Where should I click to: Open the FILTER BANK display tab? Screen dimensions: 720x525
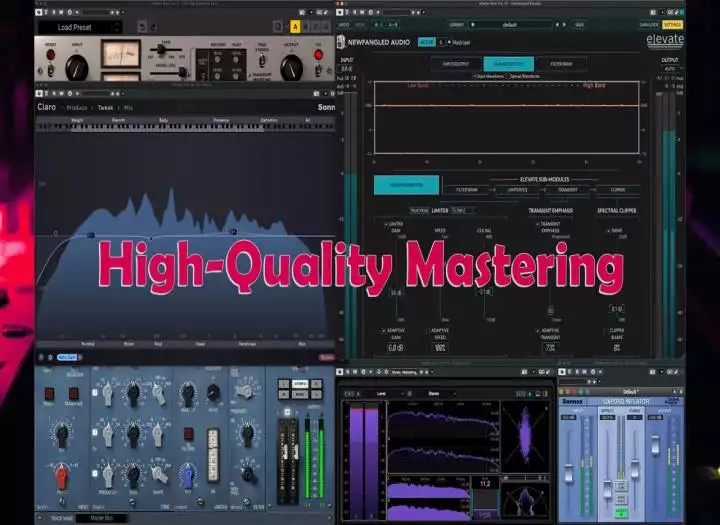point(561,64)
